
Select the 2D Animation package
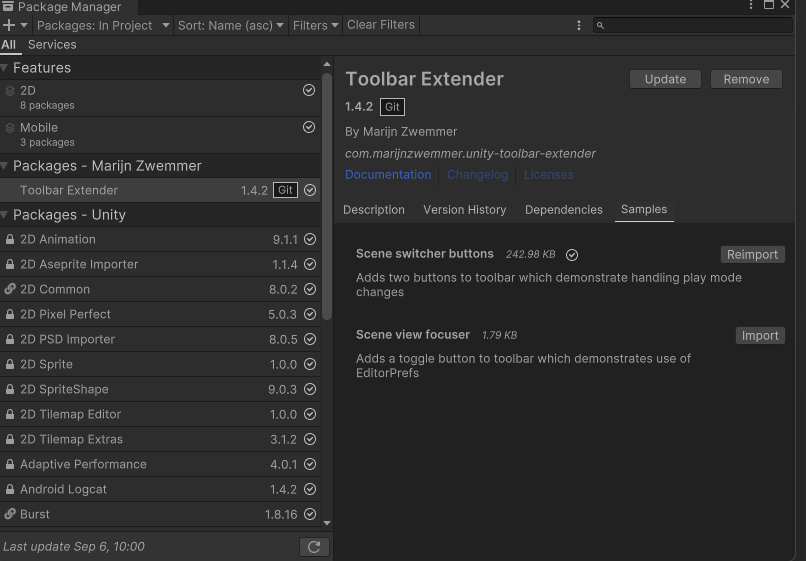pyautogui.click(x=160, y=239)
